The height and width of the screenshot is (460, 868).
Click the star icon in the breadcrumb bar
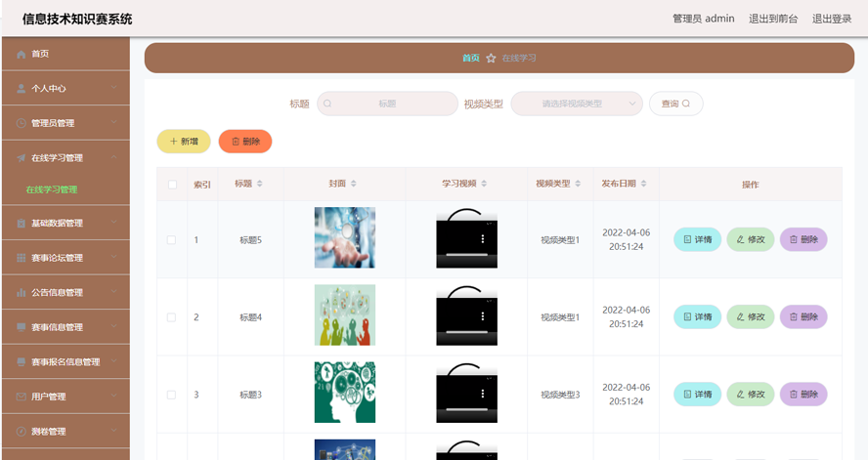coord(491,58)
